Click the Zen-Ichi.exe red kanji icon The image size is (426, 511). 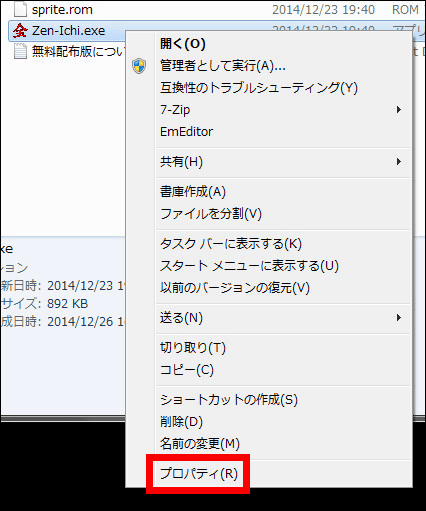[x=20, y=31]
